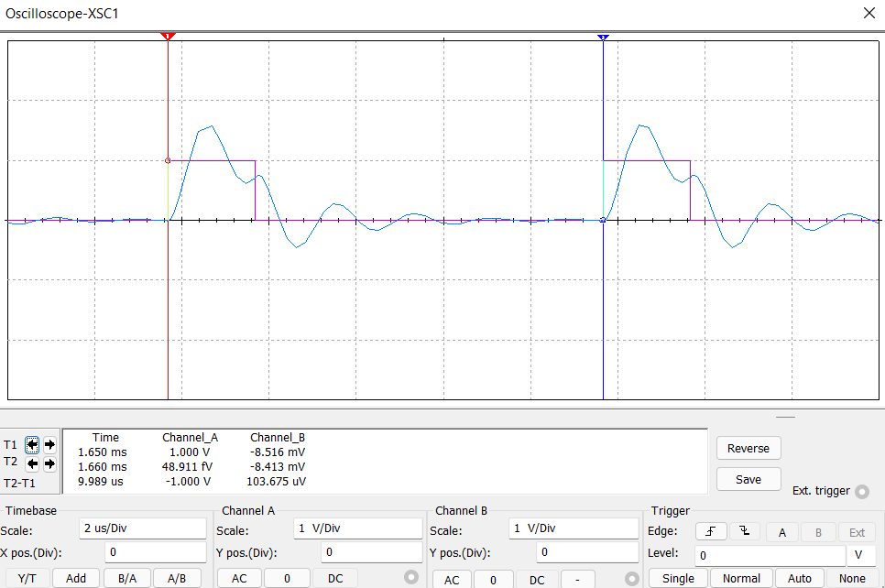
Task: Set Channel B coupling to DC
Action: pyautogui.click(x=537, y=580)
